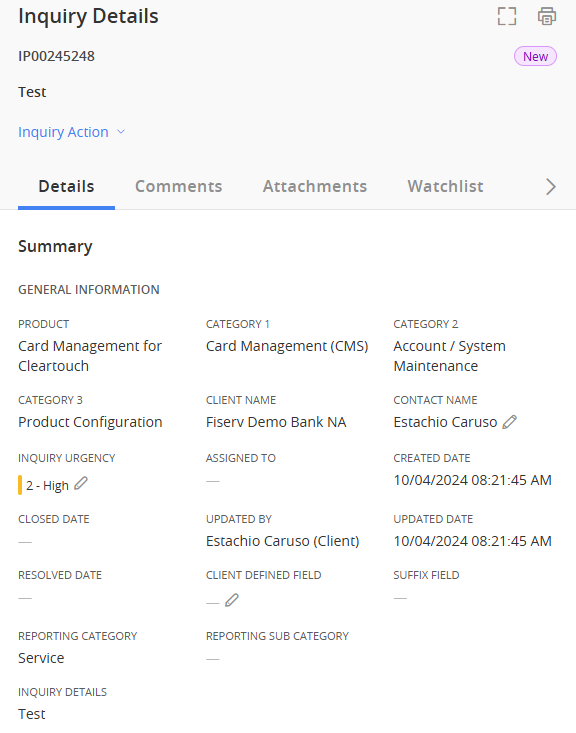This screenshot has width=576, height=733.
Task: Edit client defined field pencil icon
Action: (232, 600)
